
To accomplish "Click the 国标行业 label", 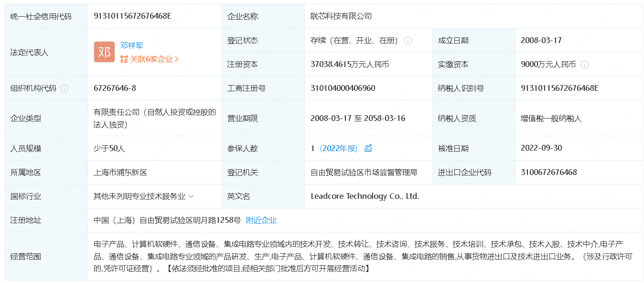I will click(x=26, y=196).
